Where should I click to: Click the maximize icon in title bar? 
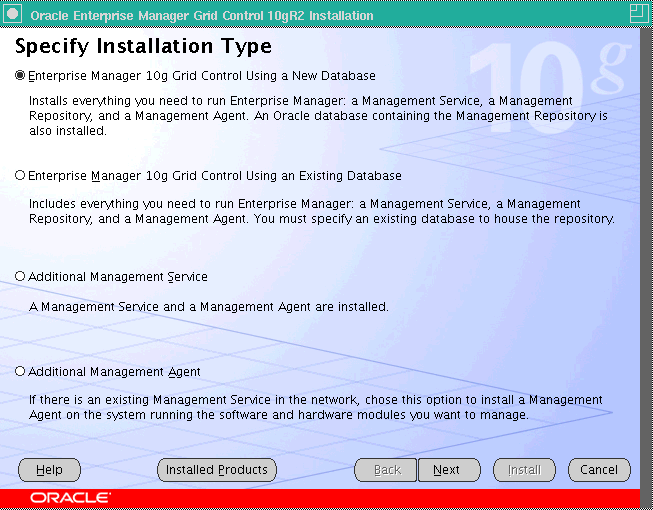(637, 15)
